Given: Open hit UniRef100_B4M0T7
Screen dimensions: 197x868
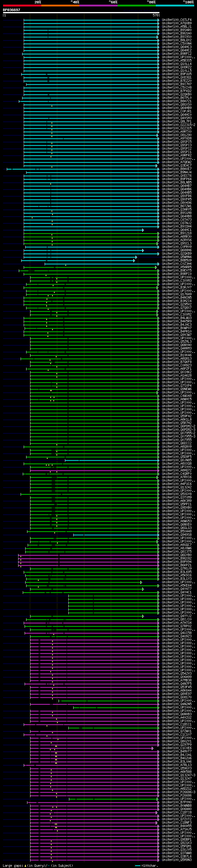Looking at the screenshot, I should pos(177,752).
